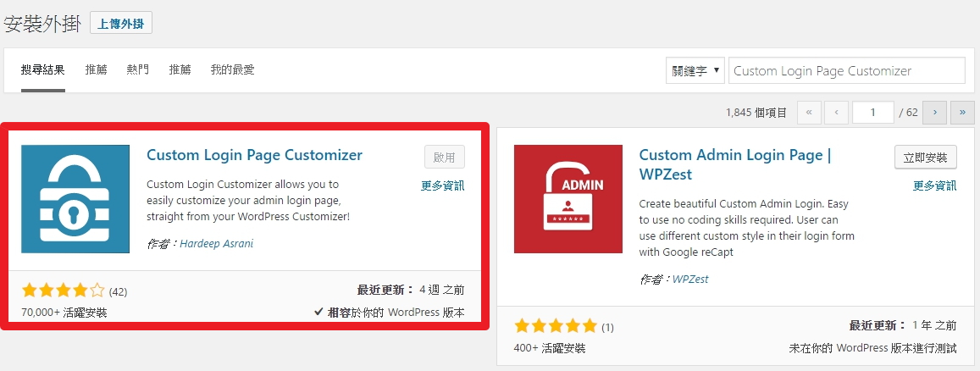Jump to the last results page
The image size is (980, 371).
coord(962,113)
